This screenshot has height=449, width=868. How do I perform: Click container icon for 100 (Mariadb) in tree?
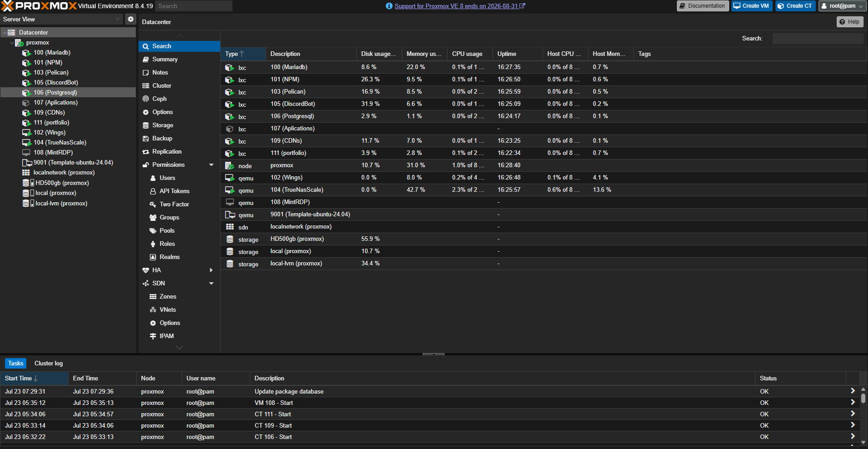pyautogui.click(x=26, y=53)
